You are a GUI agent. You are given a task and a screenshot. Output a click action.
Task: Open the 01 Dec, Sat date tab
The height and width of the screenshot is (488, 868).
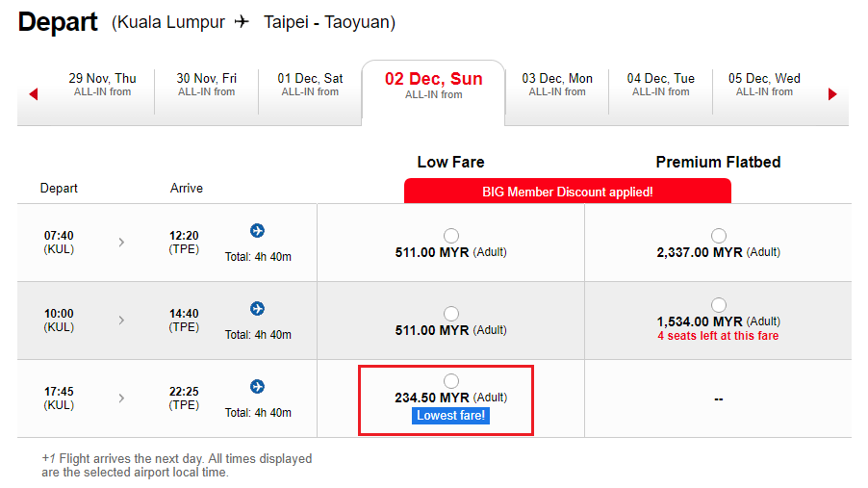point(310,85)
